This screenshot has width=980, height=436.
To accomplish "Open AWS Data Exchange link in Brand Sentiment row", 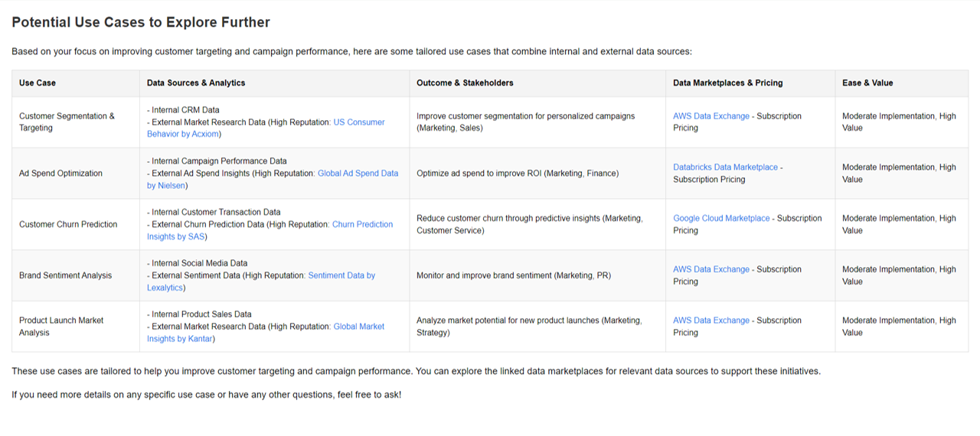I will pyautogui.click(x=711, y=269).
